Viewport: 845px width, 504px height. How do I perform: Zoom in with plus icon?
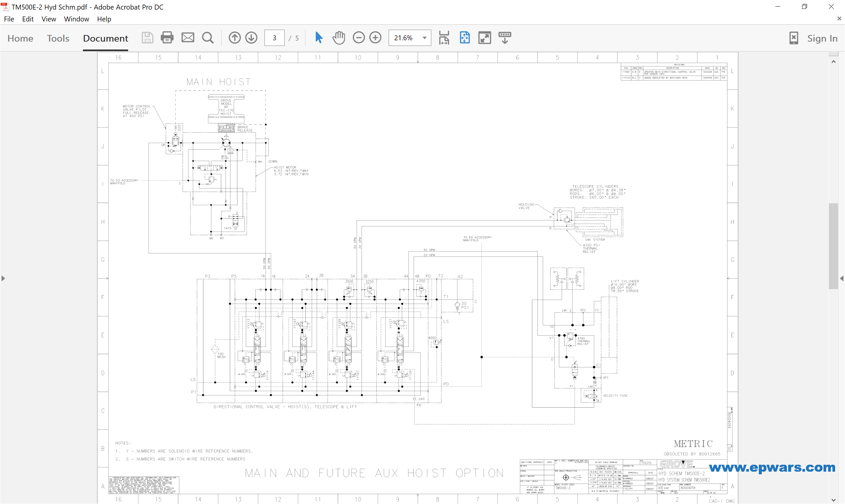375,38
